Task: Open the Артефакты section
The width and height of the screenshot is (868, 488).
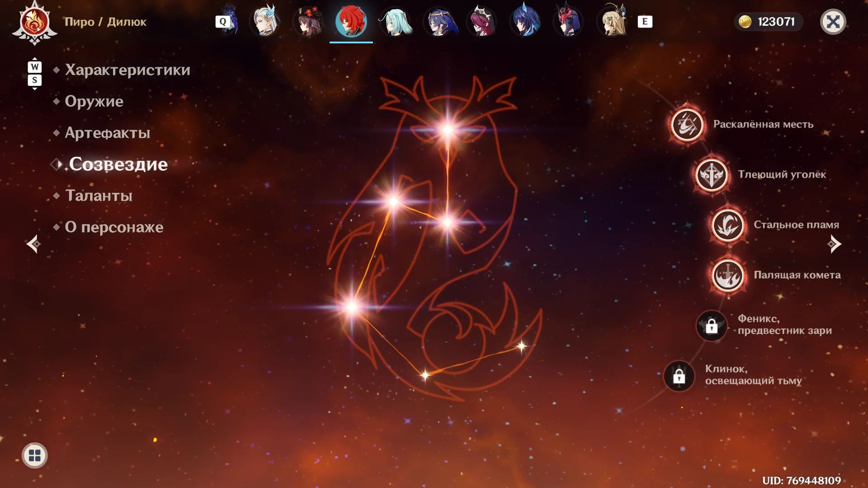Action: pyautogui.click(x=108, y=133)
